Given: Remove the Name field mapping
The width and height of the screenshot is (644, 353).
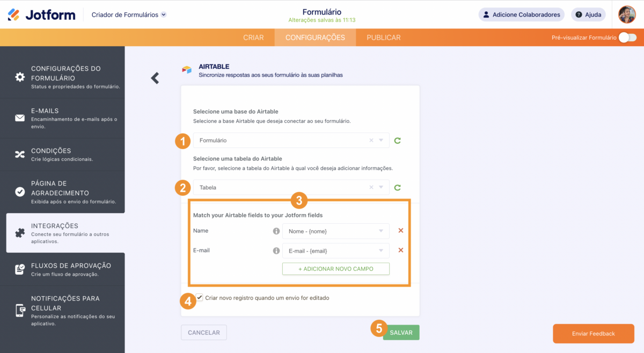Looking at the screenshot, I should tap(400, 231).
